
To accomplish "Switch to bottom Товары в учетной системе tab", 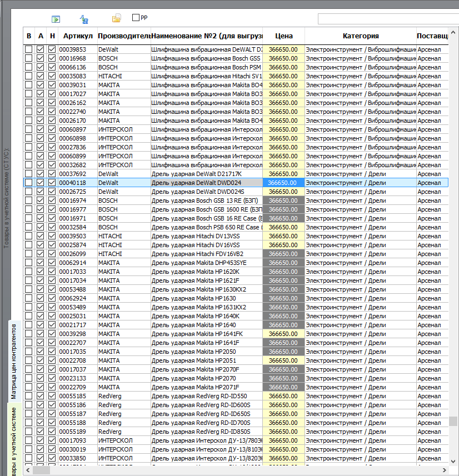I will pos(14,440).
